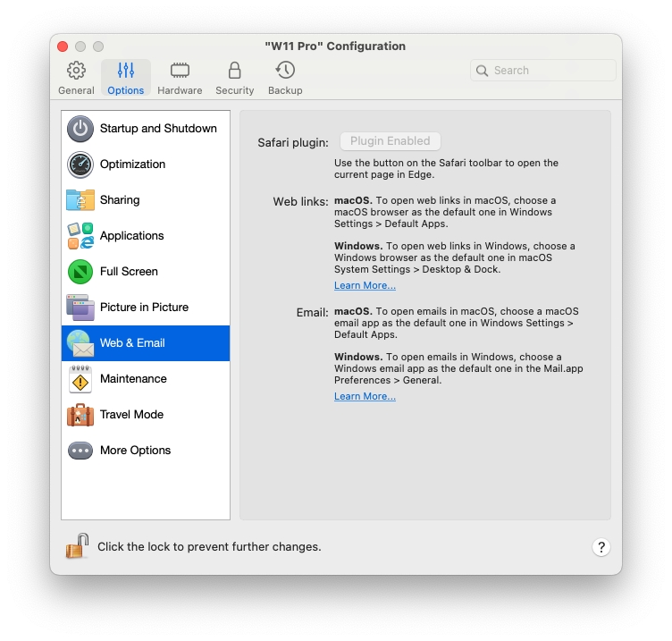Select the Full Screen green icon

(x=80, y=272)
